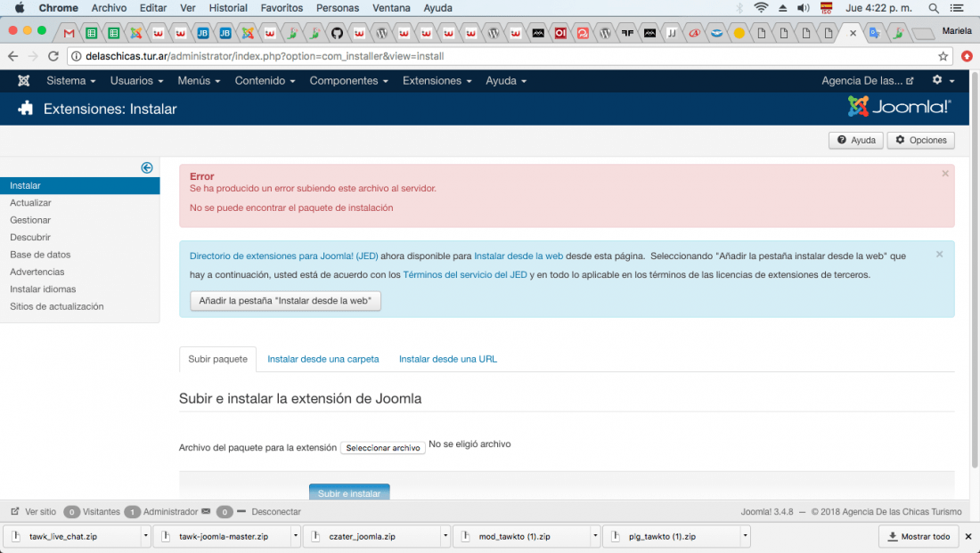Open Advertencias in the sidebar
Viewport: 980px width, 553px height.
[37, 272]
